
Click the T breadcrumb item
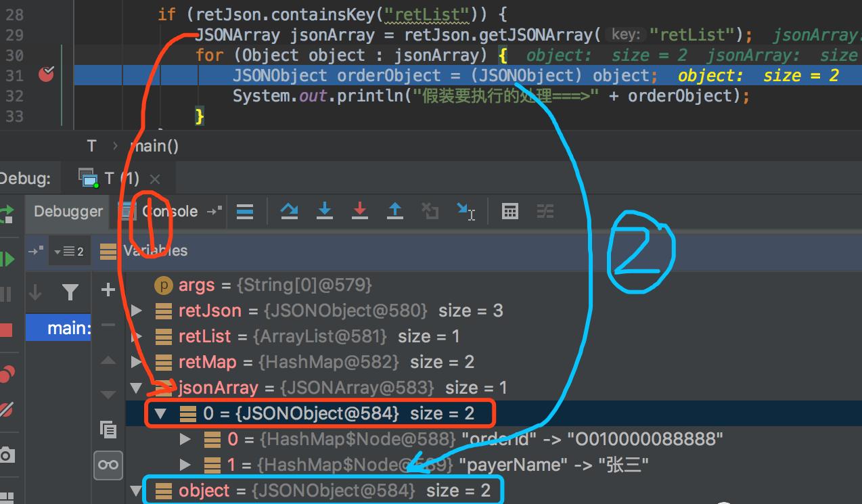(92, 145)
